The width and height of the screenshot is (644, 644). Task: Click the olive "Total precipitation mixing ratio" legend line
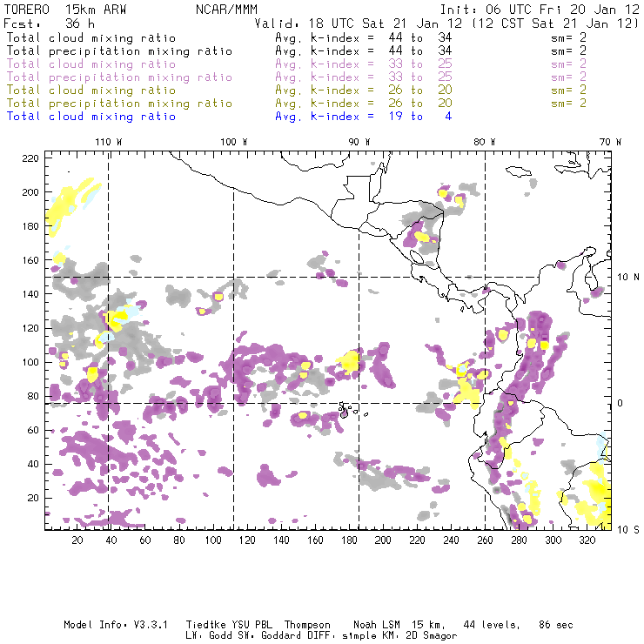[x=119, y=103]
